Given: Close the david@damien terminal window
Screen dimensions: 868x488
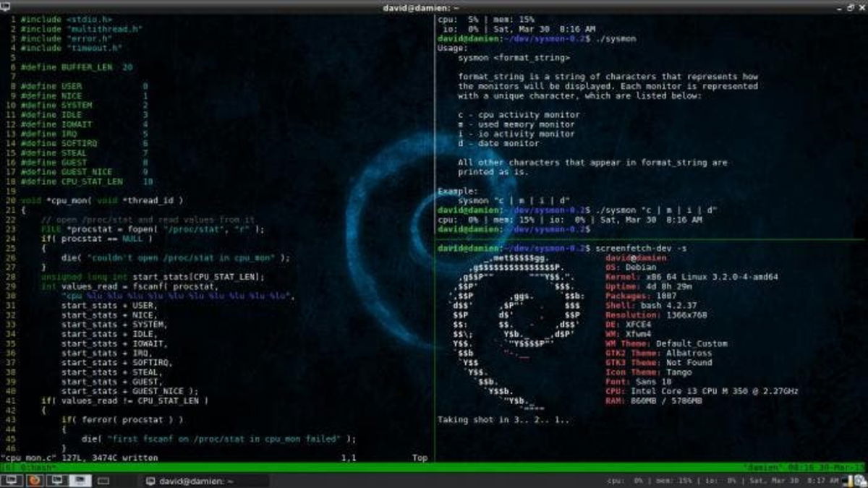Looking at the screenshot, I should 861,7.
